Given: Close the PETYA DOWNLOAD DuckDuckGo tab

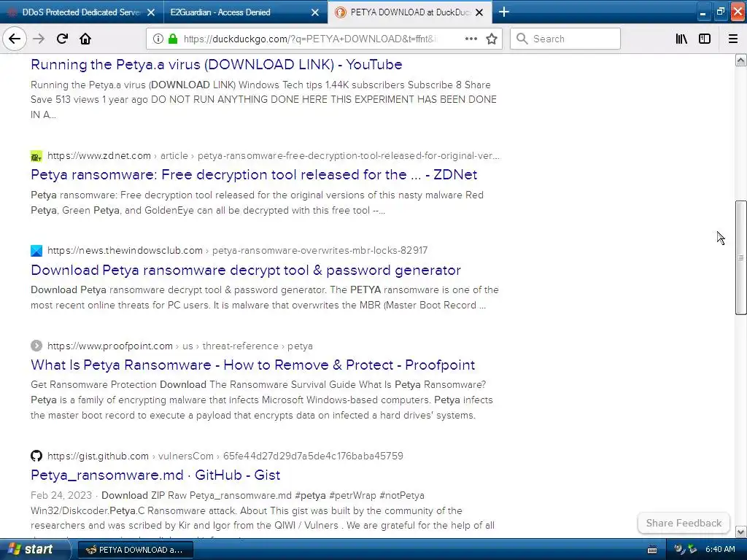Looking at the screenshot, I should coord(480,12).
